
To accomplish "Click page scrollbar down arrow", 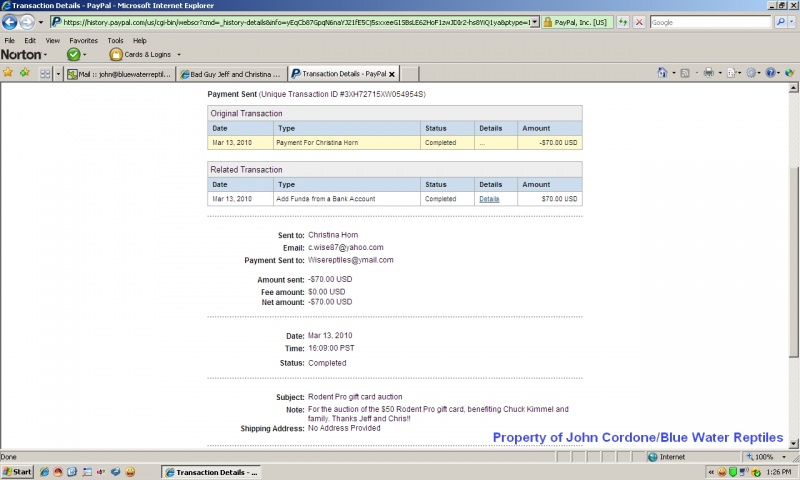I will pos(793,444).
